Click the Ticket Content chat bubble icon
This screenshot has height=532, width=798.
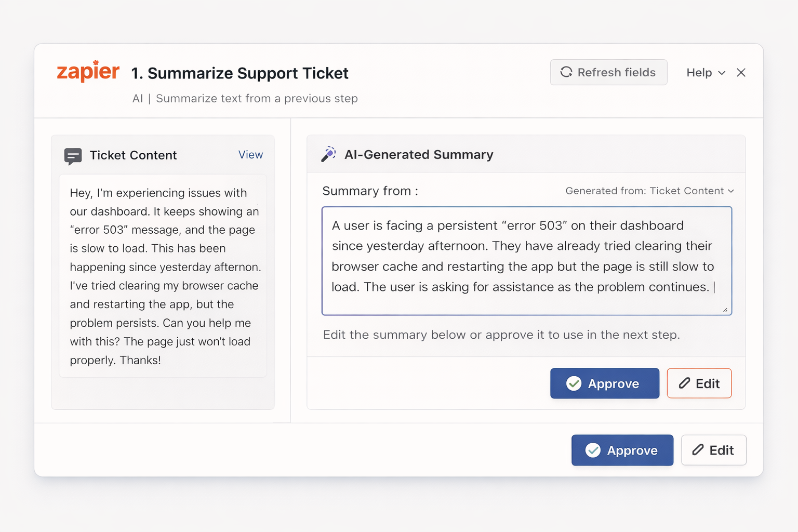point(73,156)
